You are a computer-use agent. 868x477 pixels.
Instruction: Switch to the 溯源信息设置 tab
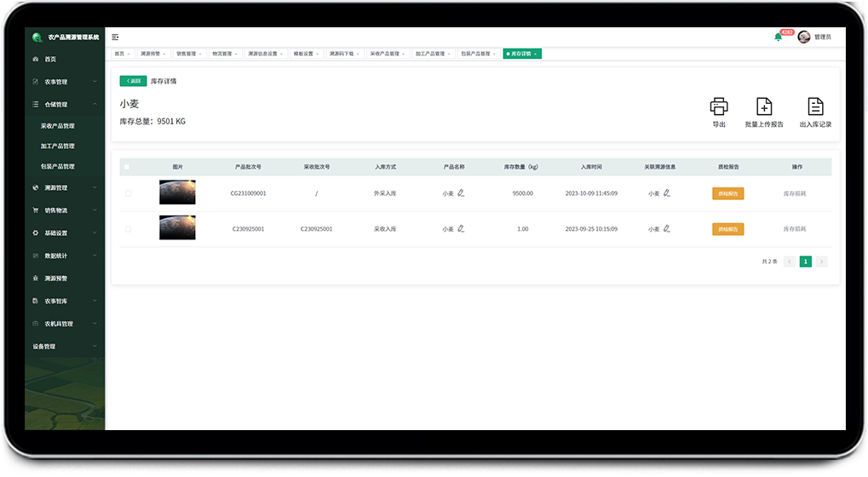pyautogui.click(x=265, y=54)
